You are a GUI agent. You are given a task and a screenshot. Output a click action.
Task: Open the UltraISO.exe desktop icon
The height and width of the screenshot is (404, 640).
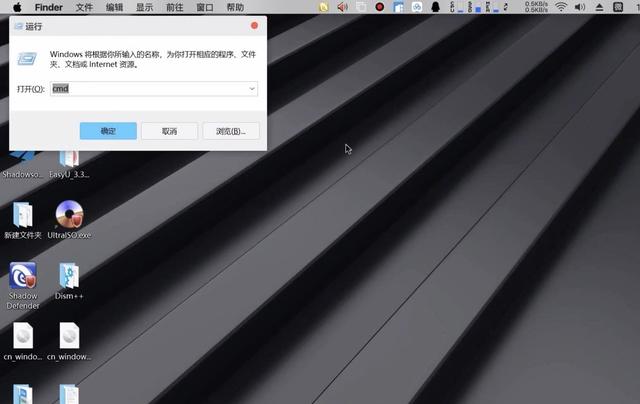[69, 215]
